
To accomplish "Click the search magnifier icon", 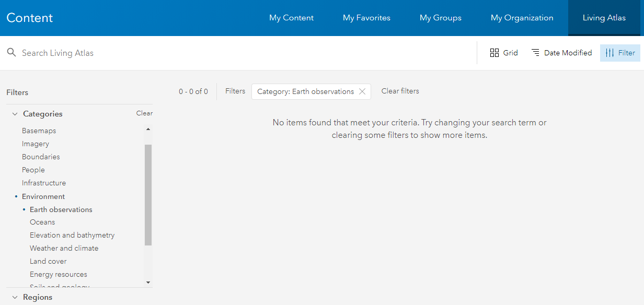I will [11, 53].
